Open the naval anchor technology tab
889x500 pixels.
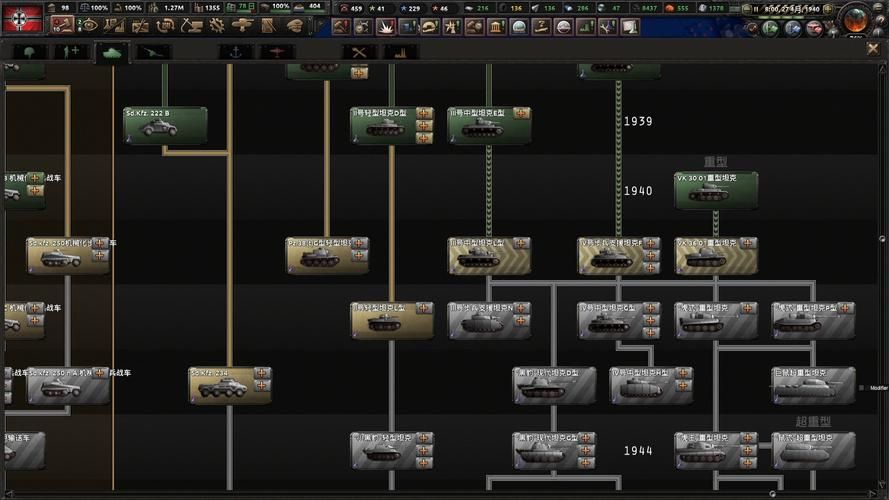tap(236, 53)
